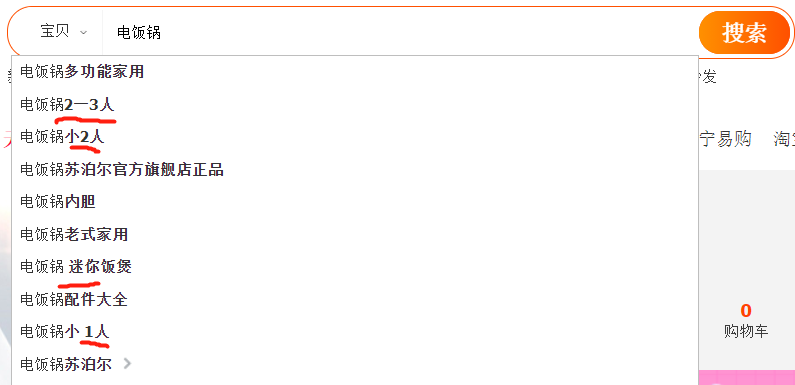
Task: Choose suggestion 电饭锅老式家用
Action: point(354,234)
